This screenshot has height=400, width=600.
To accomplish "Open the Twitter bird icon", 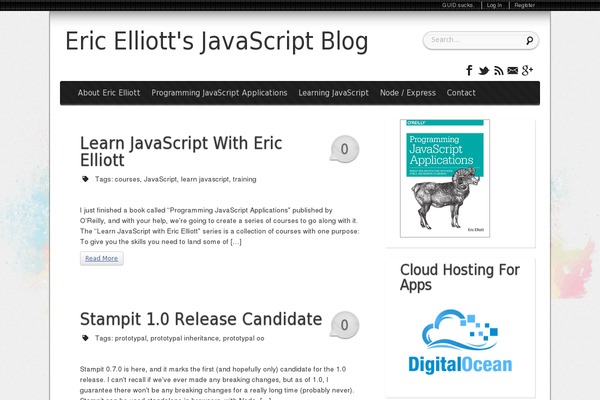I will [x=484, y=70].
